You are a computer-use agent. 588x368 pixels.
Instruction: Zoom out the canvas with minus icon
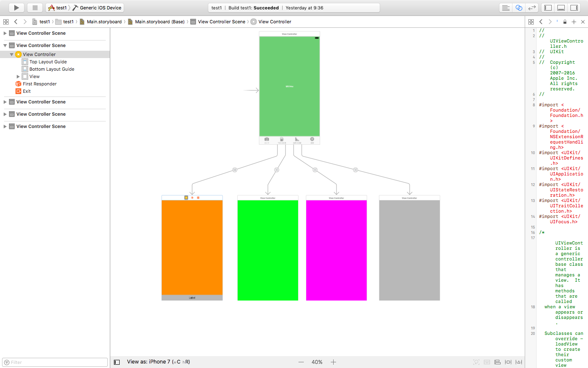point(301,362)
